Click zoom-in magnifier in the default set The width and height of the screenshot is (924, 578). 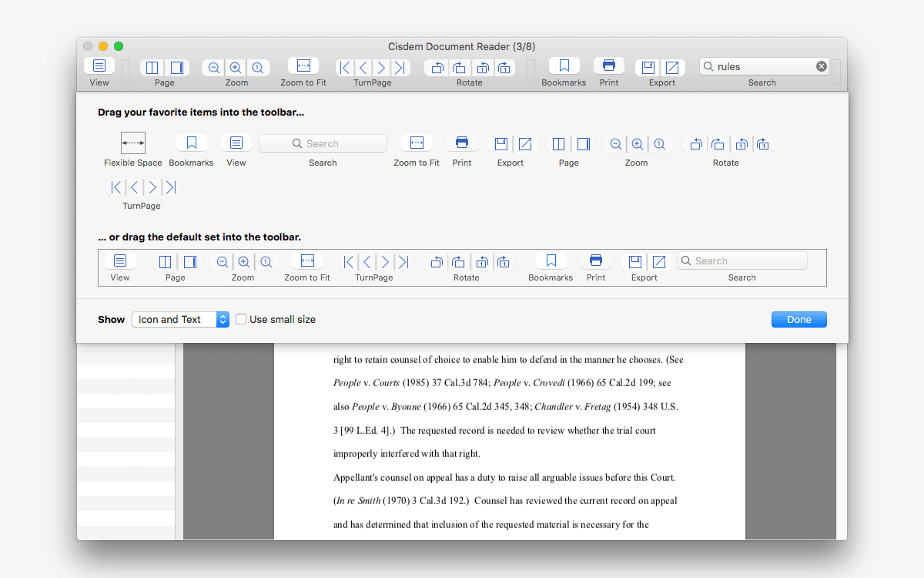[x=243, y=262]
